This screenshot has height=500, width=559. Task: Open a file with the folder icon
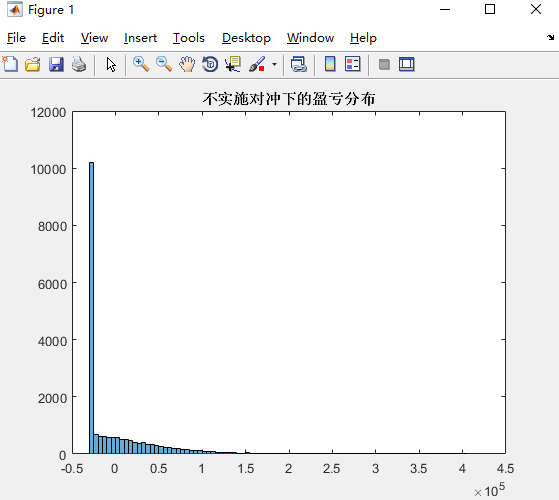[33, 65]
